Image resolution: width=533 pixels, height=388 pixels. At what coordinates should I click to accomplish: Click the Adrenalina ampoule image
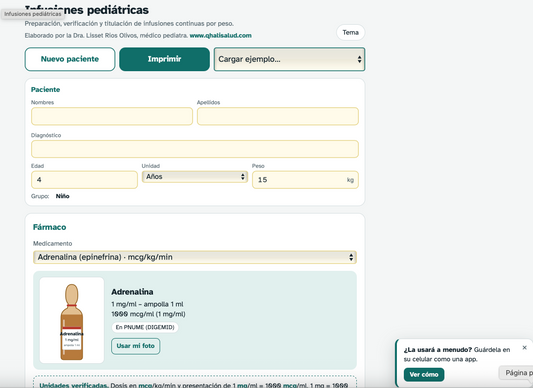72,320
